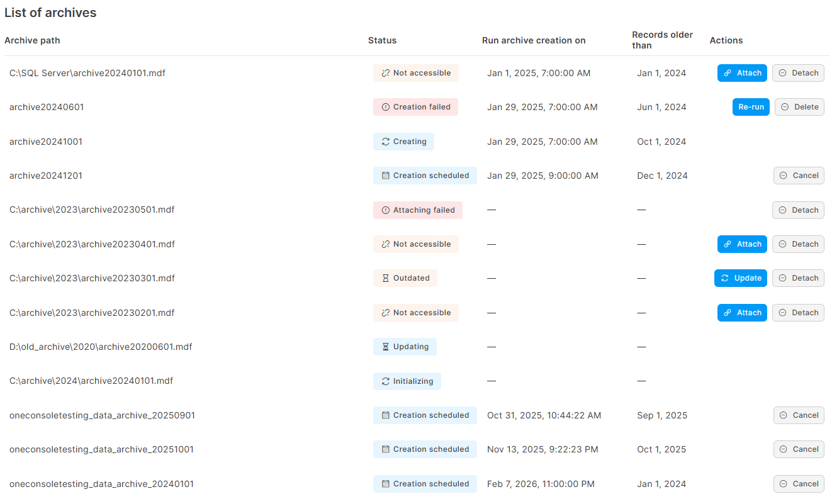The height and width of the screenshot is (504, 832).
Task: Click the calendar icon for archive20241201 status
Action: coord(386,176)
